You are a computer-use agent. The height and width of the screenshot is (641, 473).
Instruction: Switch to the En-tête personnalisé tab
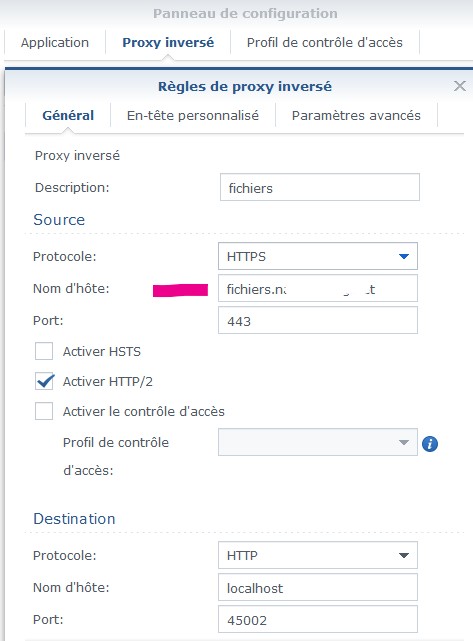coord(193,116)
